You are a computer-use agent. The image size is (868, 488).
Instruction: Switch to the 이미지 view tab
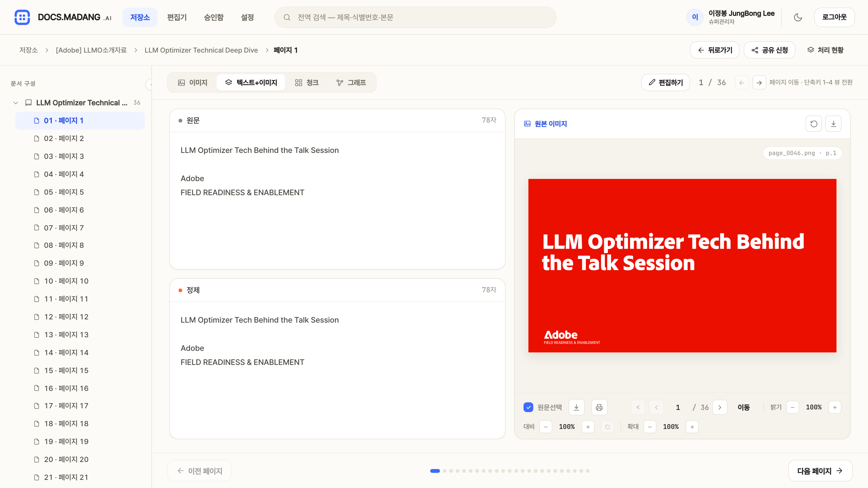coord(192,82)
